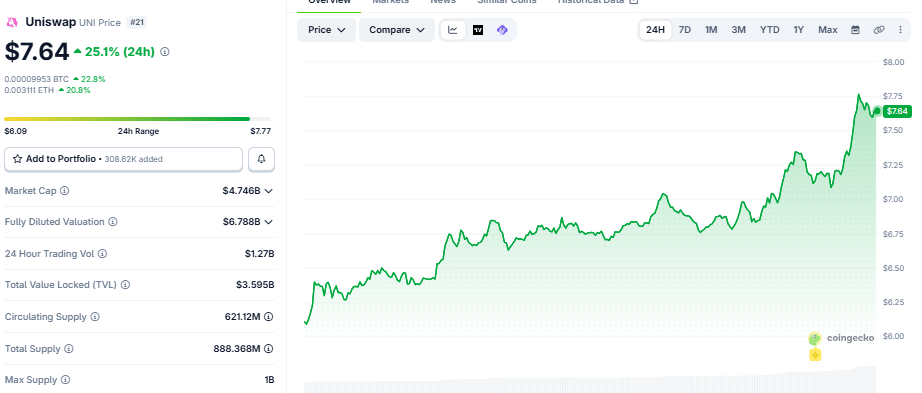Click the $6.09 range low value

click(15, 131)
